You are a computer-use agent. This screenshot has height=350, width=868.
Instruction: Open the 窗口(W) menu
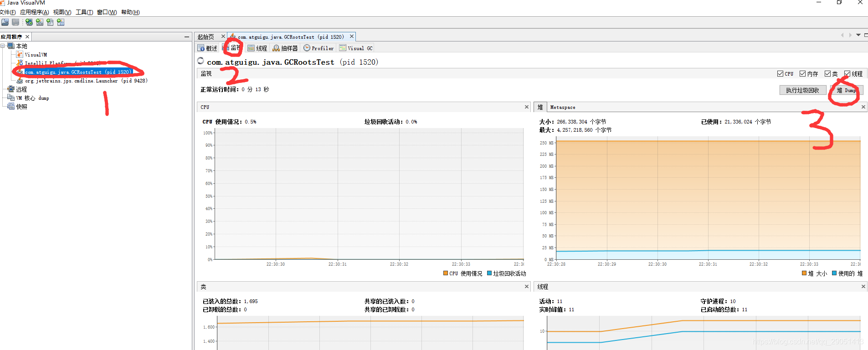(107, 12)
